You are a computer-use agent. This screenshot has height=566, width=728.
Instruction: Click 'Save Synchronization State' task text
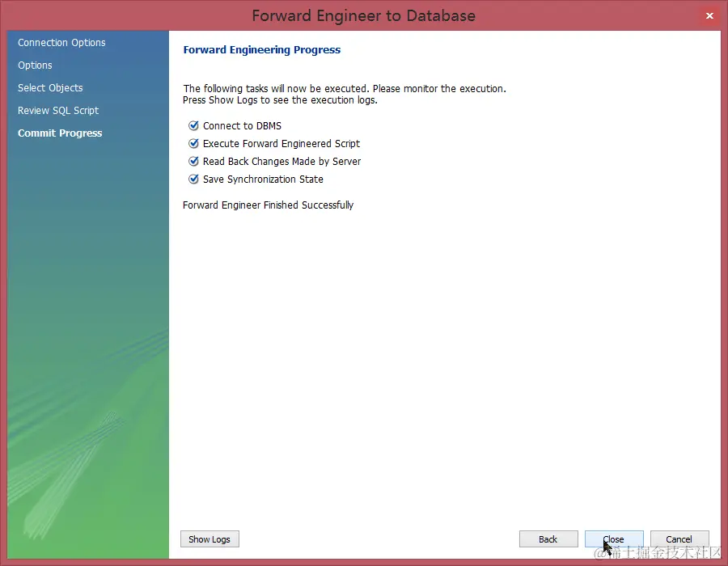point(263,180)
